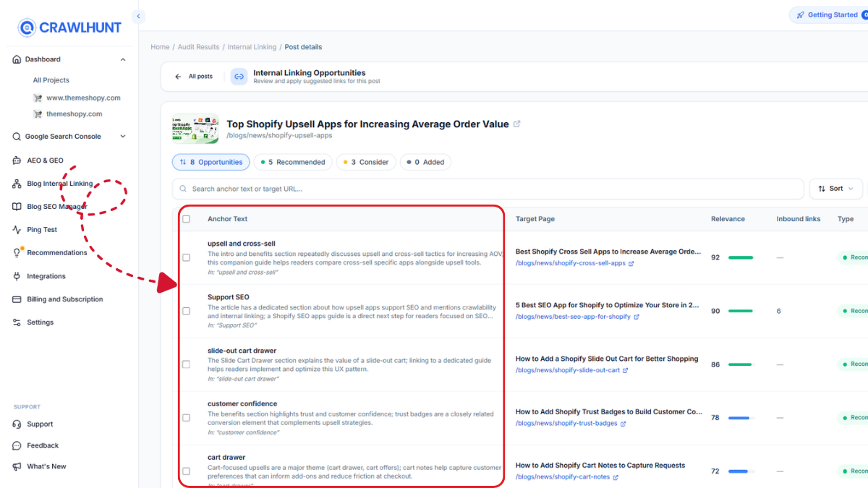Click the Ping Test pulse icon
This screenshot has width=868, height=488.
coord(17,230)
